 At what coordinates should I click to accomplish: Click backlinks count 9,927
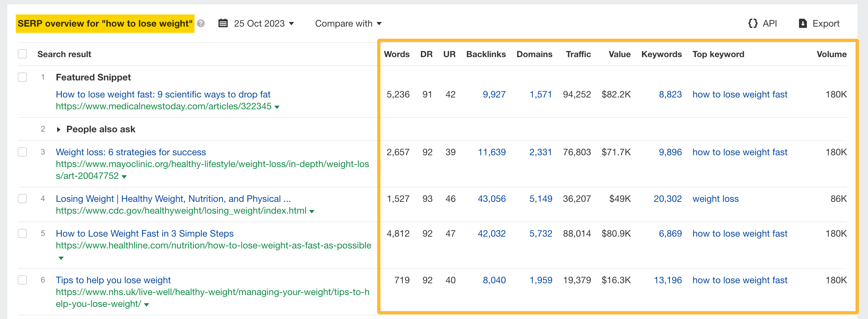pos(494,95)
